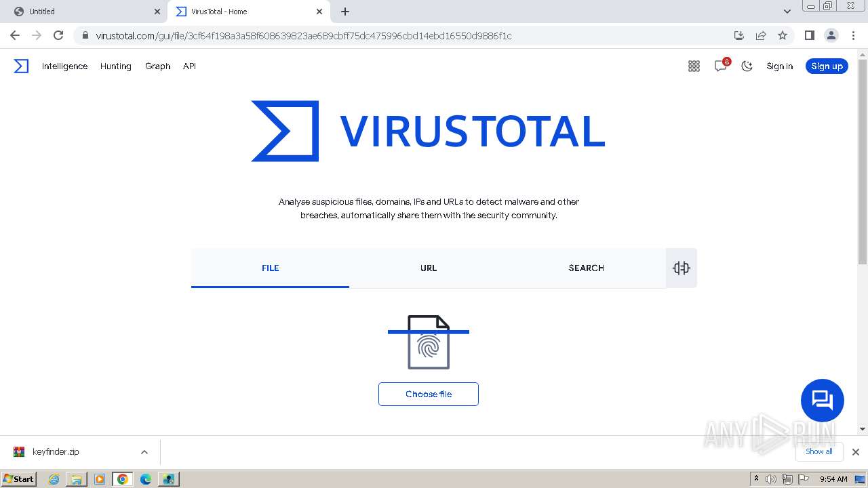
Task: Open File Explorer from taskbar
Action: pyautogui.click(x=77, y=479)
